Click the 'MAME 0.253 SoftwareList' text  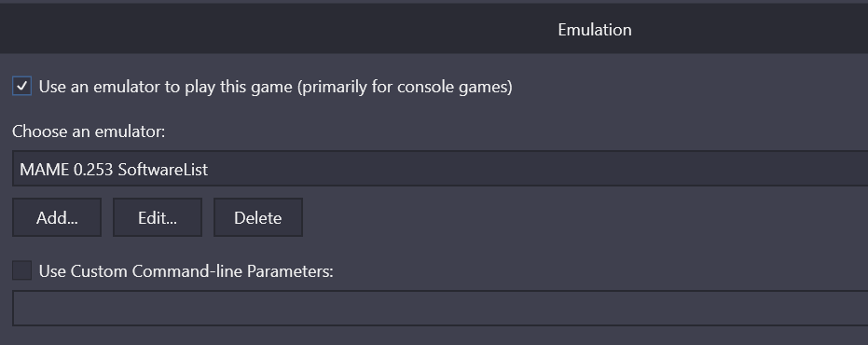click(x=114, y=170)
